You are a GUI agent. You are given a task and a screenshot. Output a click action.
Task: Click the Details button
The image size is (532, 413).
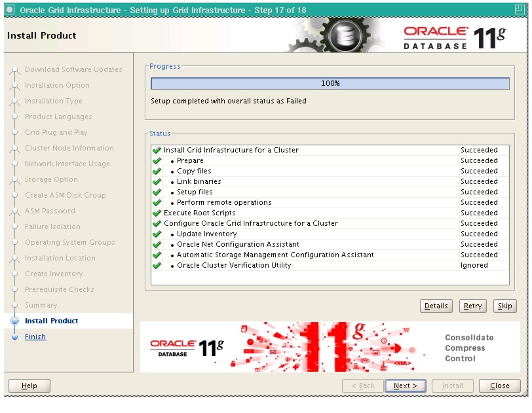pyautogui.click(x=436, y=306)
